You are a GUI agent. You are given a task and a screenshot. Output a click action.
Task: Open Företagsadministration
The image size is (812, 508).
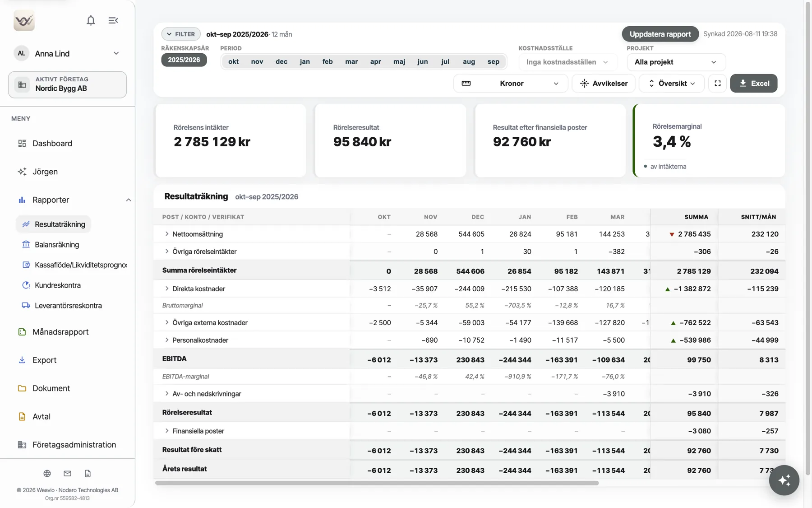(x=74, y=445)
